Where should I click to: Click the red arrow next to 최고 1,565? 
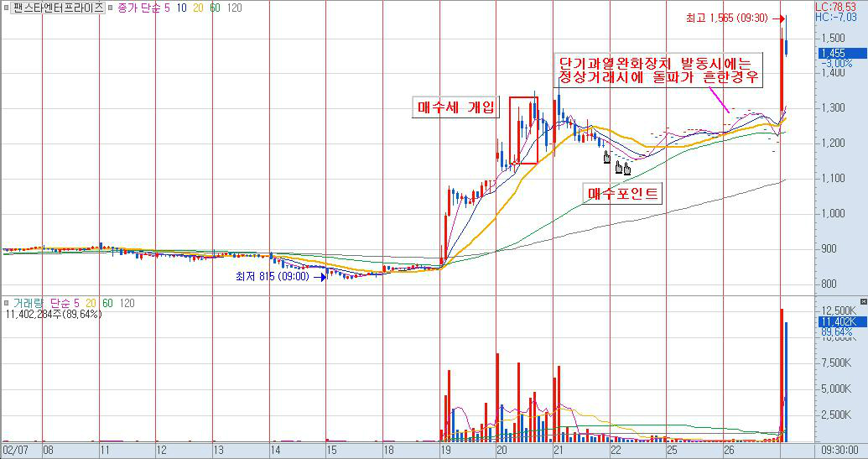(777, 18)
